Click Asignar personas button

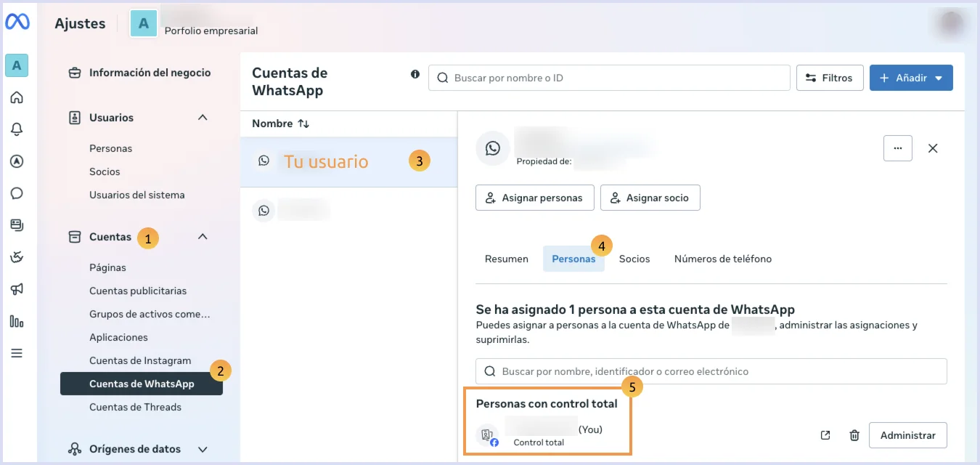point(535,198)
